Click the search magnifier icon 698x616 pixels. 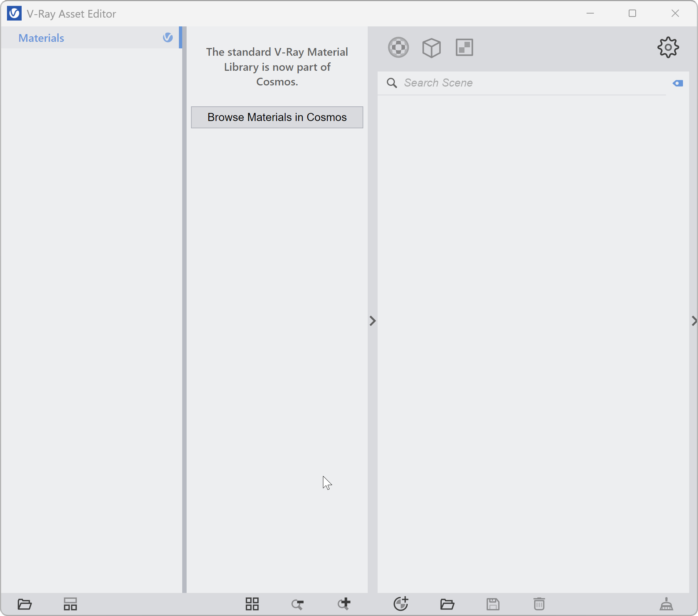392,83
